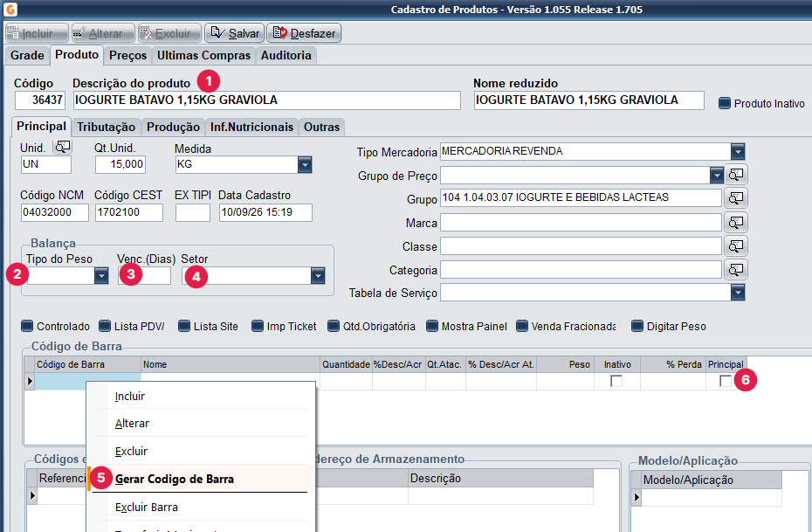Click the Código NCM field

(55, 212)
